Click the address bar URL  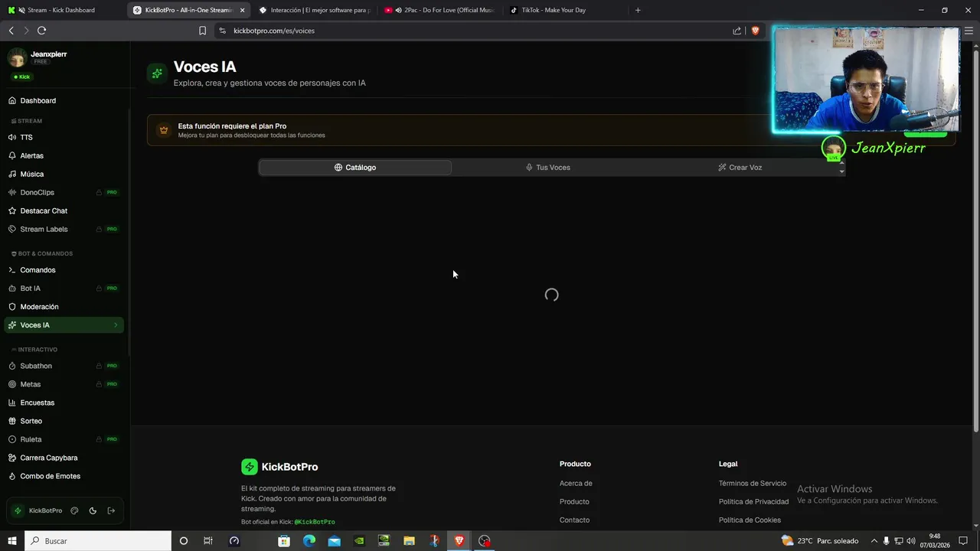[274, 31]
